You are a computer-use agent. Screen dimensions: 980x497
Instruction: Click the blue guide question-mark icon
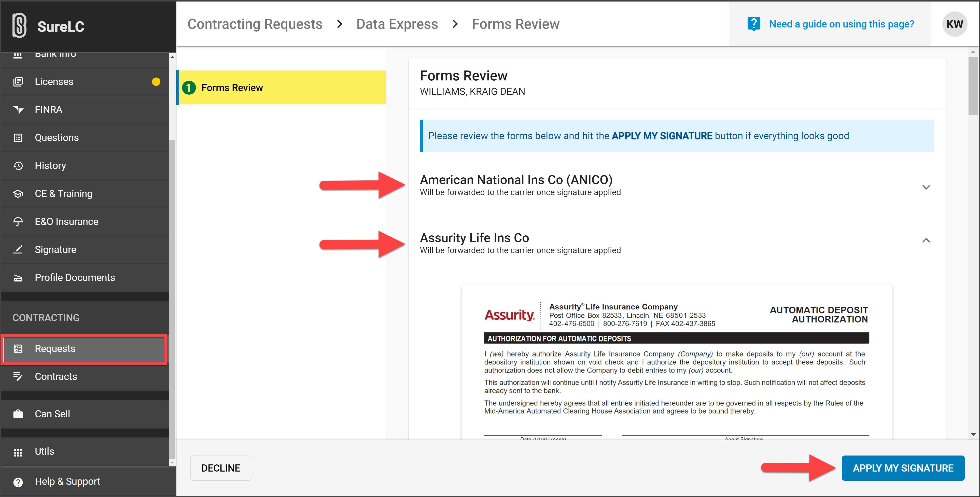[x=753, y=24]
